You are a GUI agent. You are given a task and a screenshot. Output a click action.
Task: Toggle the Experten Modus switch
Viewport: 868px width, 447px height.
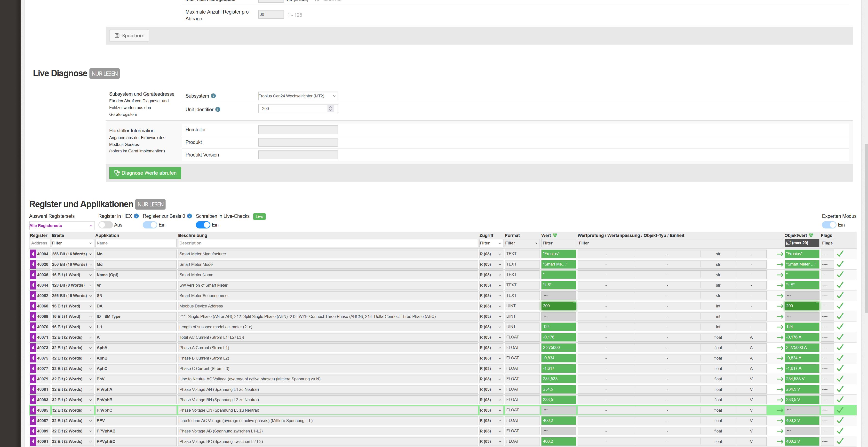click(x=829, y=225)
